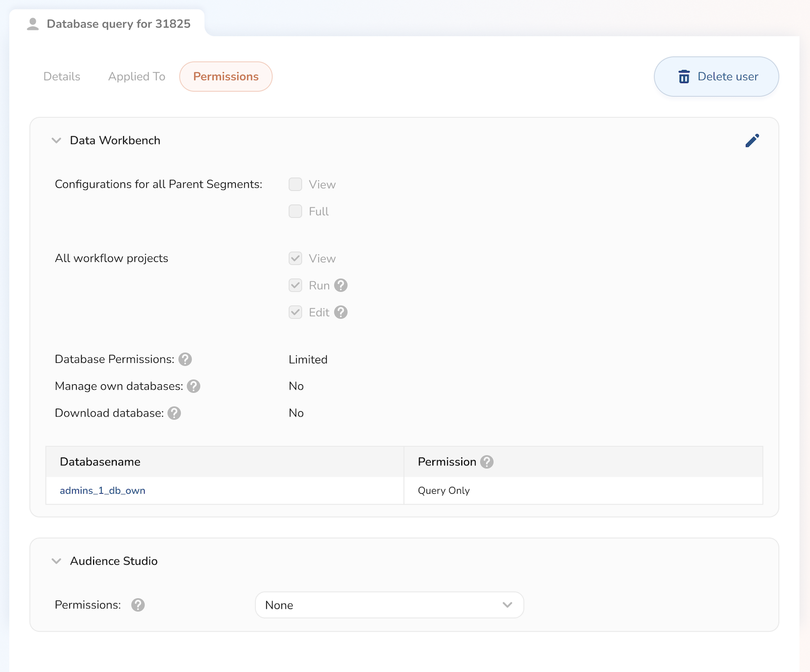
Task: Open the Audience Studio Permissions dropdown
Action: (389, 605)
